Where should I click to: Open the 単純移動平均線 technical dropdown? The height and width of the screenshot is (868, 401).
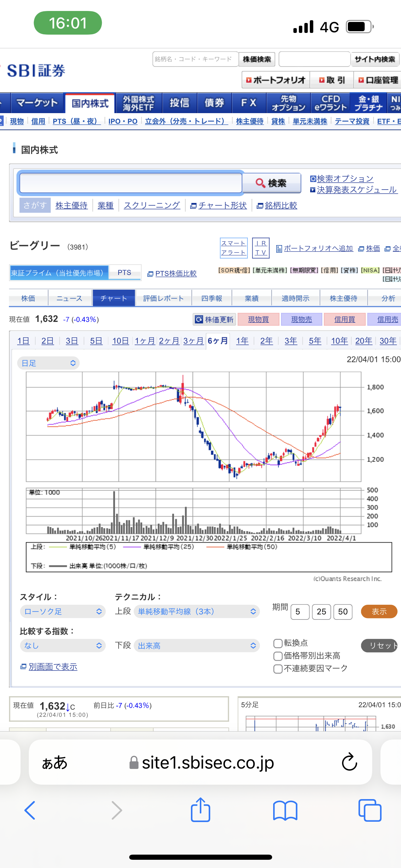coord(197,611)
